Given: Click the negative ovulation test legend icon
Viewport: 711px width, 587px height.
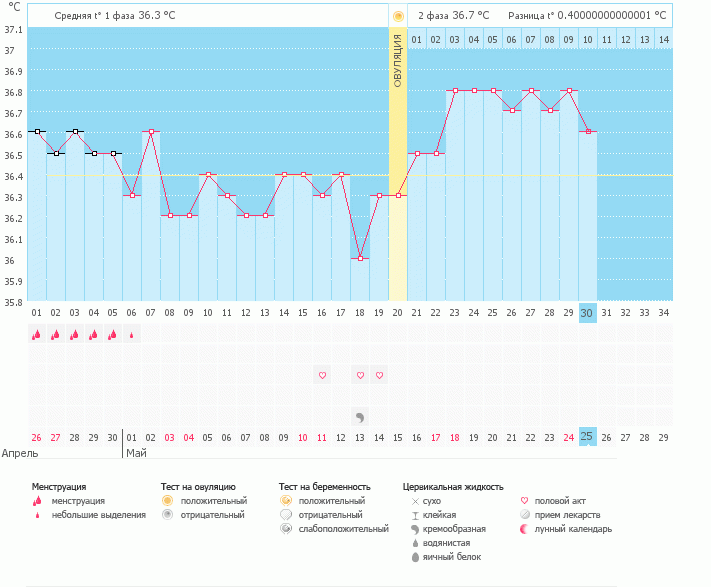Looking at the screenshot, I should pos(167,515).
